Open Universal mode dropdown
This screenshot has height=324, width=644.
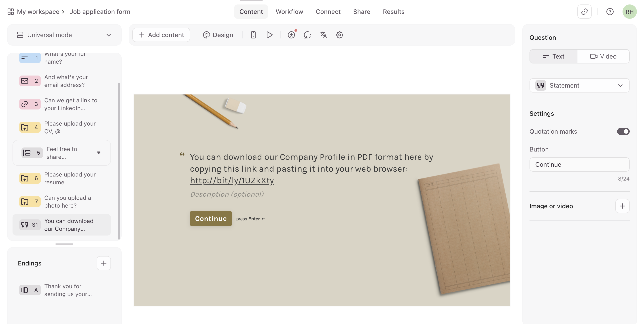pyautogui.click(x=64, y=35)
